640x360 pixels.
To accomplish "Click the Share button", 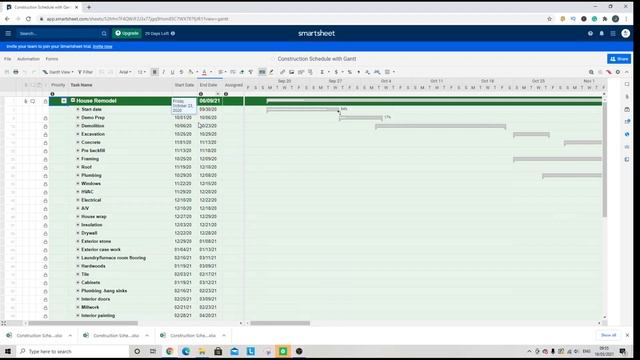I will coord(619,59).
